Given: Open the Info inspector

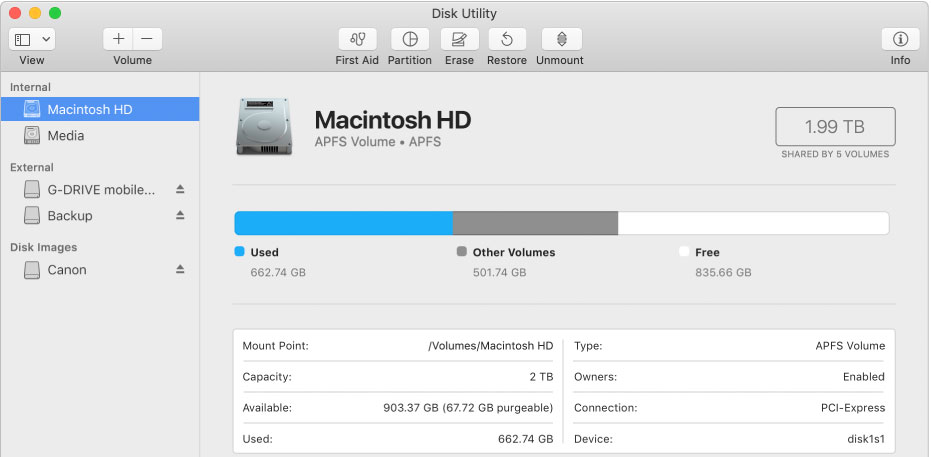Looking at the screenshot, I should click(900, 39).
